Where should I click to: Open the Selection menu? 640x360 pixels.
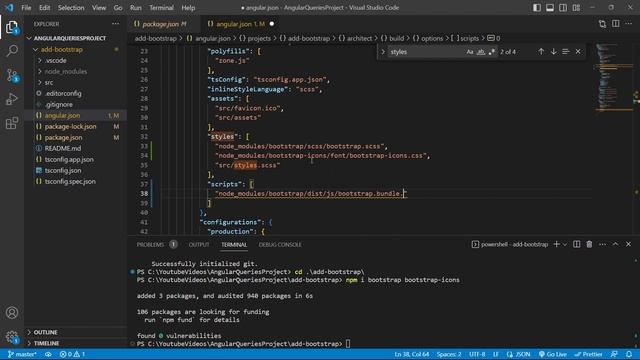click(71, 8)
